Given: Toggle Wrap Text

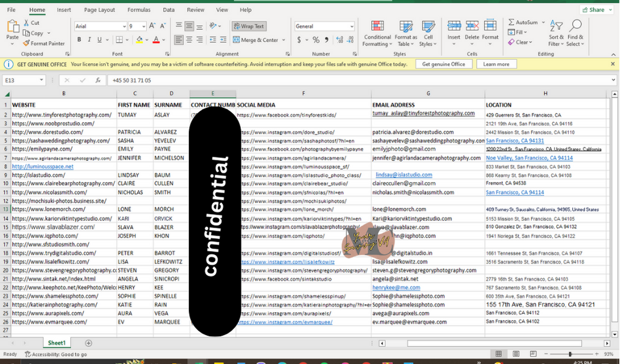Looking at the screenshot, I should click(249, 26).
